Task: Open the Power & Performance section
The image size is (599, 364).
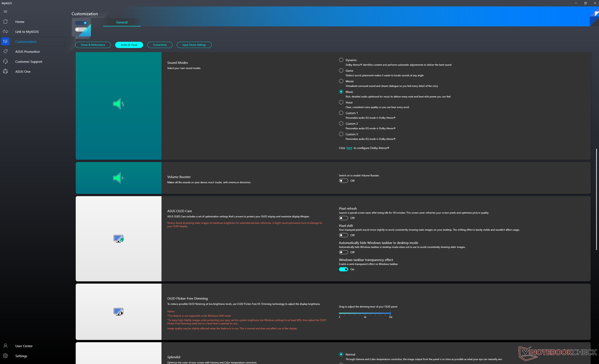Action: [x=93, y=45]
